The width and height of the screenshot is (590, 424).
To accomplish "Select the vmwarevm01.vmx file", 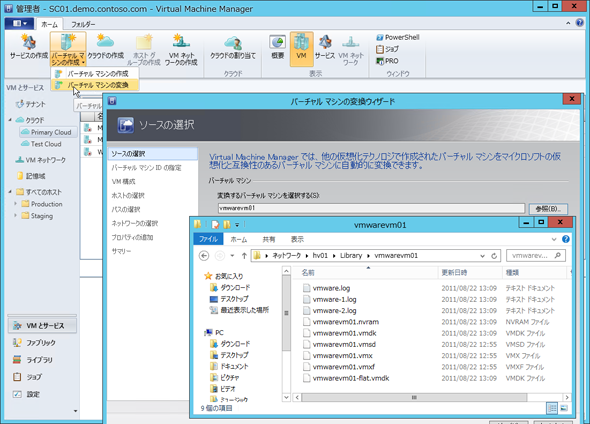I will (x=342, y=356).
